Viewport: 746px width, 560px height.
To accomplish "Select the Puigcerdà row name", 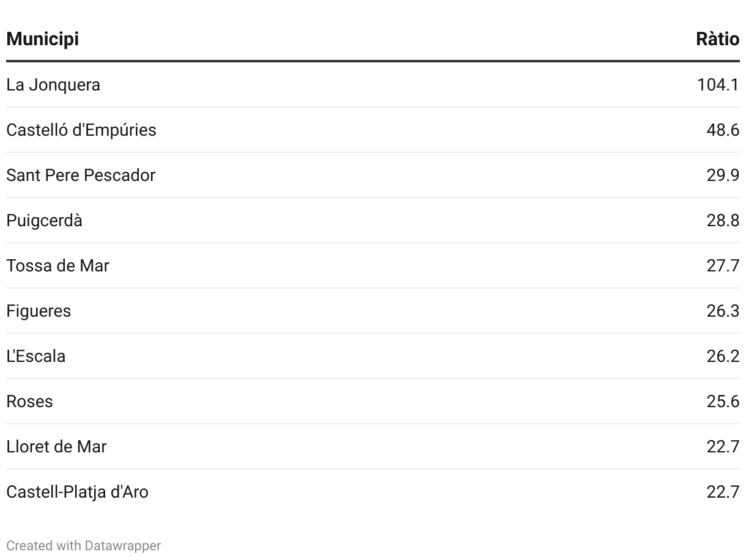I will tap(44, 220).
